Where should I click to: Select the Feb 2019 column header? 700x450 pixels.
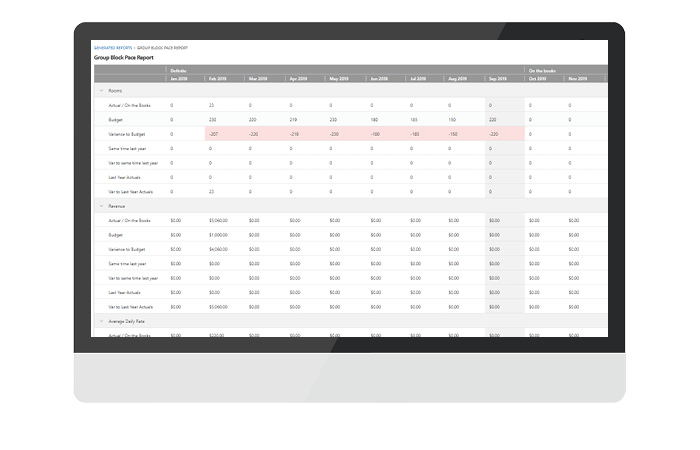point(219,78)
